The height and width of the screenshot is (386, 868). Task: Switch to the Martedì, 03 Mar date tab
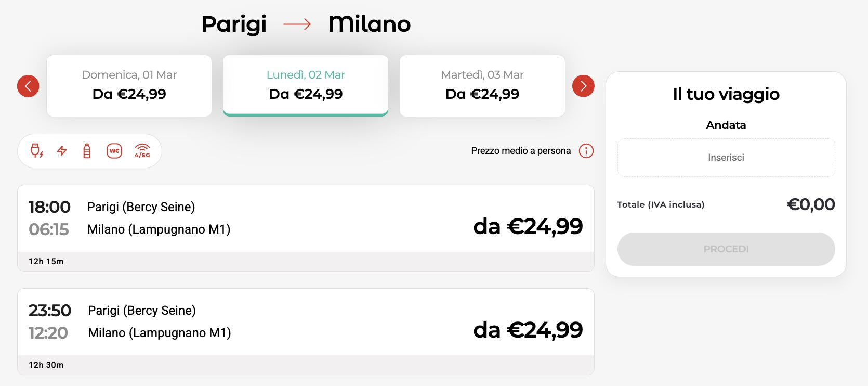(482, 86)
